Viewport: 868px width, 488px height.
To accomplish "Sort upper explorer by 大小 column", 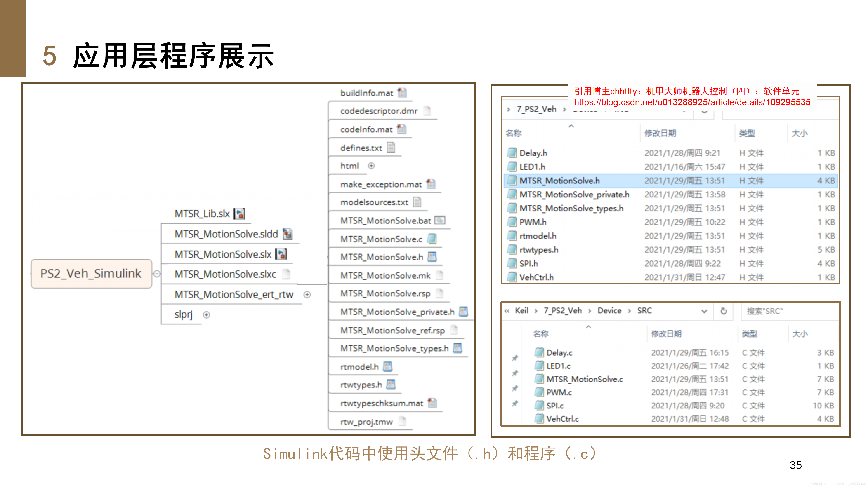I will click(800, 133).
